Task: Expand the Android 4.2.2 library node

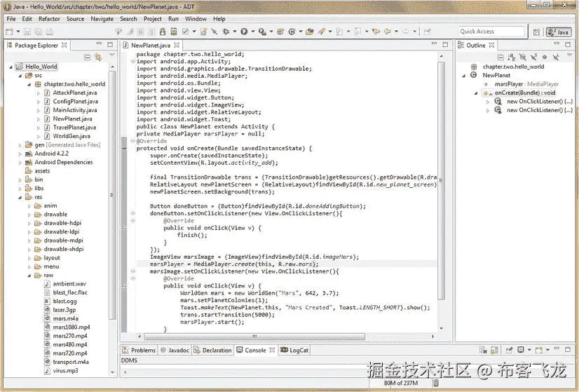Action: click(x=20, y=154)
